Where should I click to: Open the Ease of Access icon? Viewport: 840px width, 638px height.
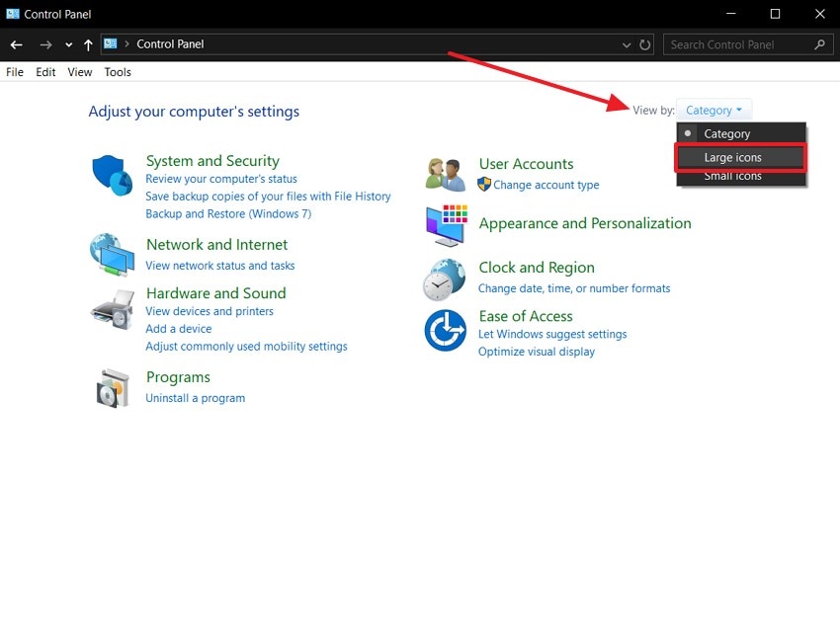[x=445, y=330]
